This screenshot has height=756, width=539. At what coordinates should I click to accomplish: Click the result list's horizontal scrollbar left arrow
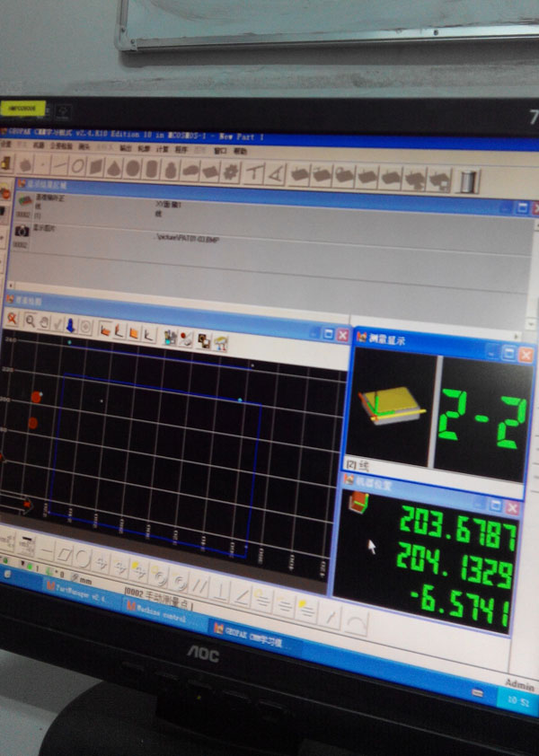(x=10, y=286)
